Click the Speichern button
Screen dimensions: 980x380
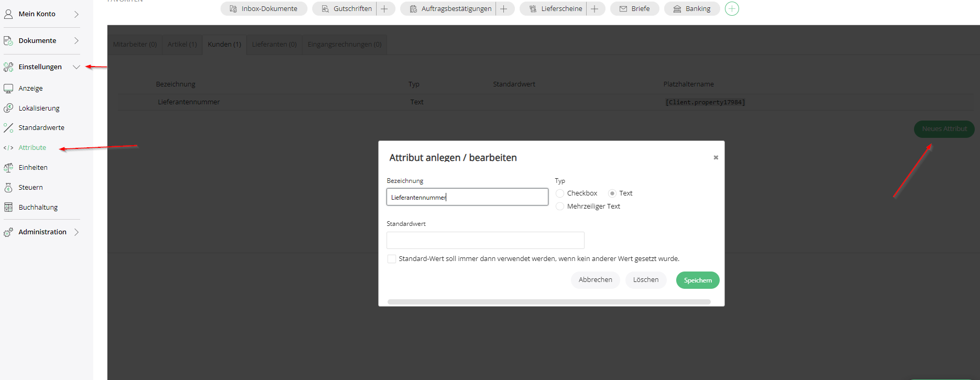698,280
